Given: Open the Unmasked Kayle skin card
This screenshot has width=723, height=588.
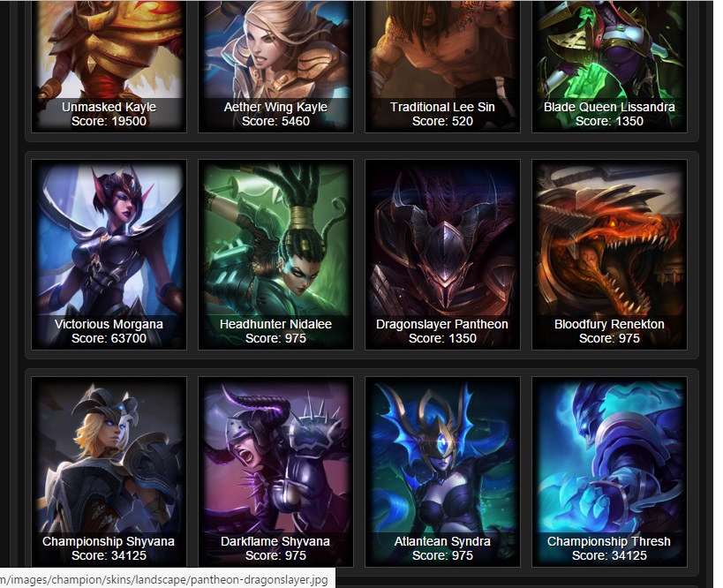Looking at the screenshot, I should pyautogui.click(x=109, y=66).
